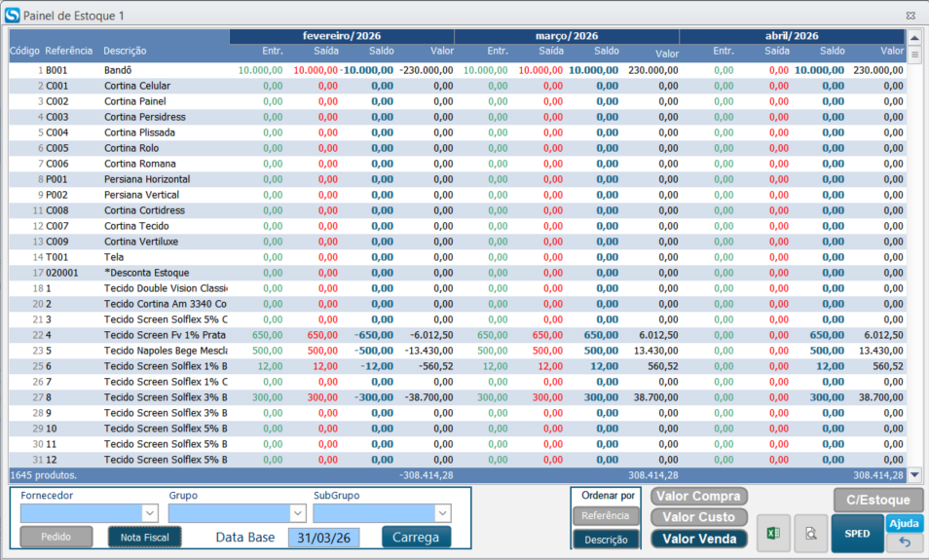Export the stock table to Excel
This screenshot has height=560, width=929.
click(x=774, y=534)
